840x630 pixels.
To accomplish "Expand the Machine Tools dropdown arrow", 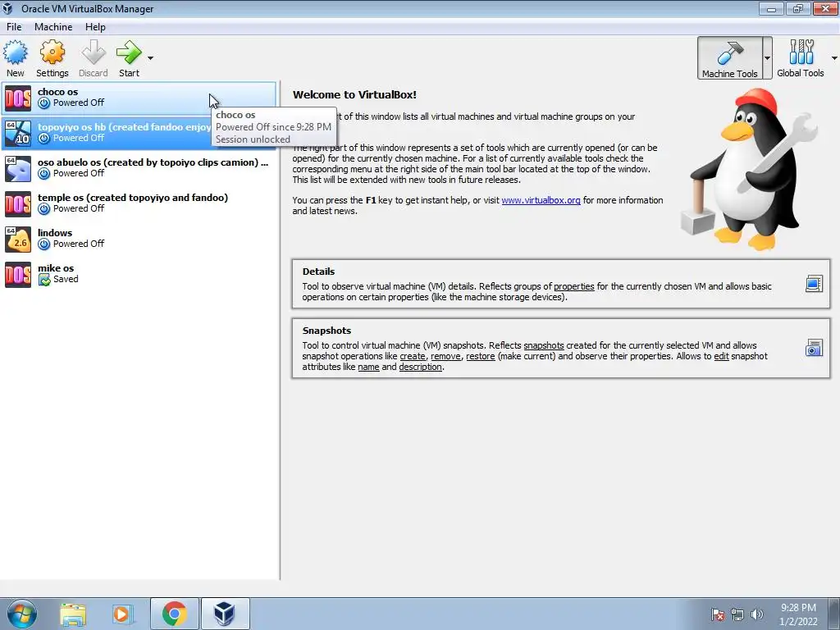I will (767, 58).
